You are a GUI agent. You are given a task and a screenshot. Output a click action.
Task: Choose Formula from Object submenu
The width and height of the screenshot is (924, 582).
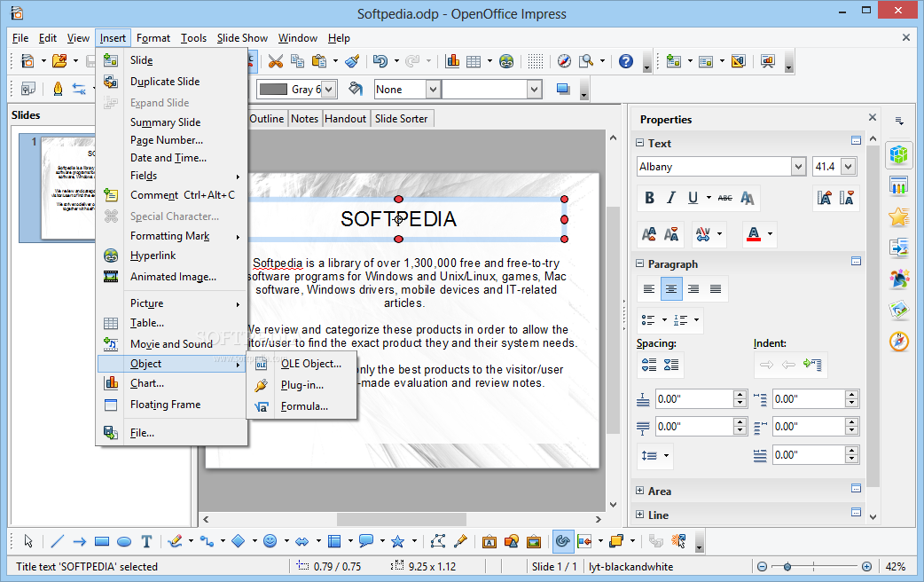(301, 406)
